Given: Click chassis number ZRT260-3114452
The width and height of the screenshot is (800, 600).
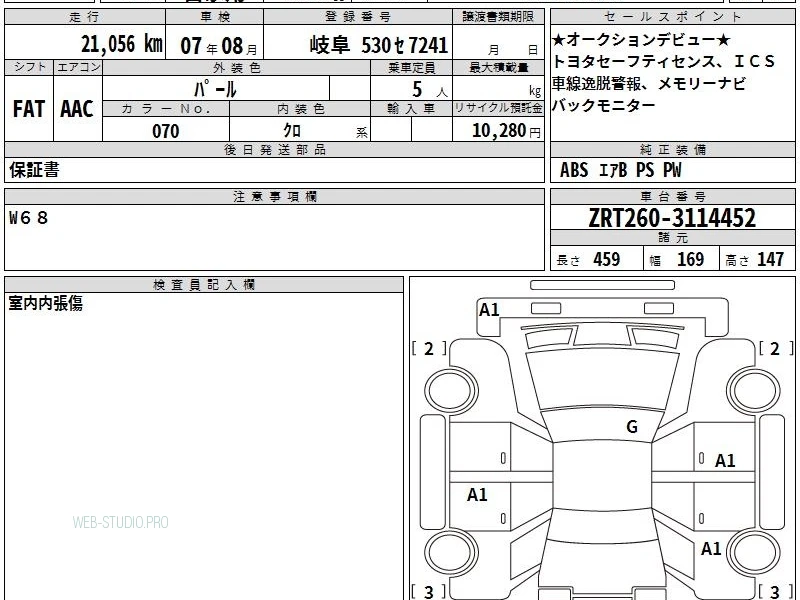Looking at the screenshot, I should pyautogui.click(x=672, y=218).
